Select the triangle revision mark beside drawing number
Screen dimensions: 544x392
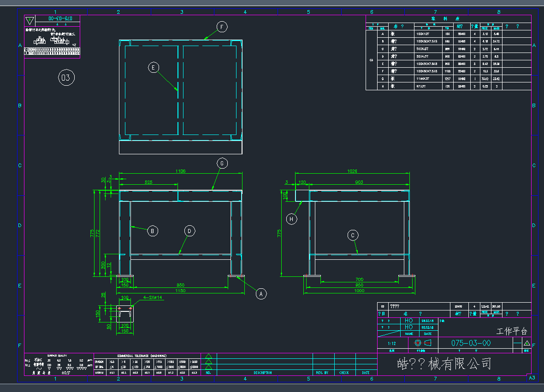526,343
